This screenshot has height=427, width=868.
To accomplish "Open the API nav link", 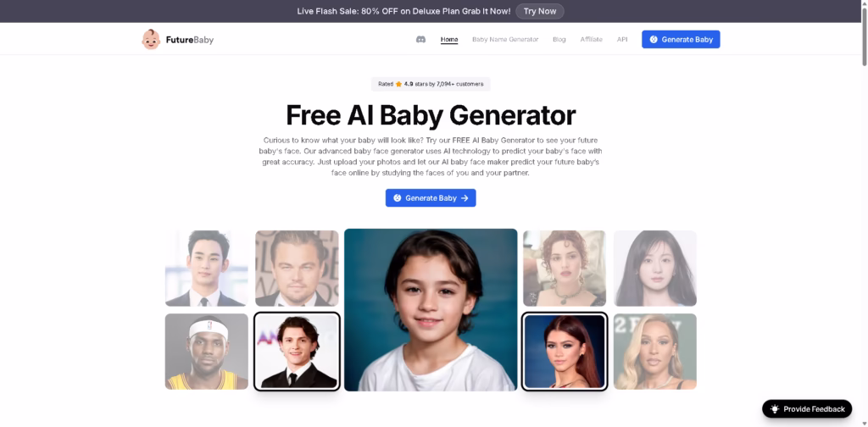I will click(622, 39).
